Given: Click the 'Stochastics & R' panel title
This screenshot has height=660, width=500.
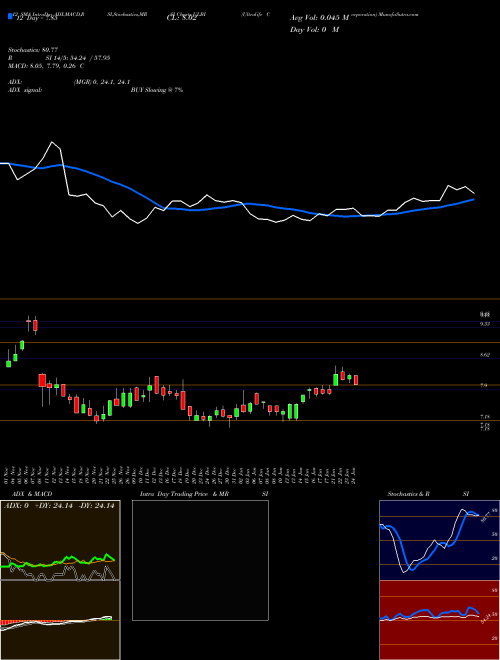Looking at the screenshot, I should pyautogui.click(x=408, y=494).
